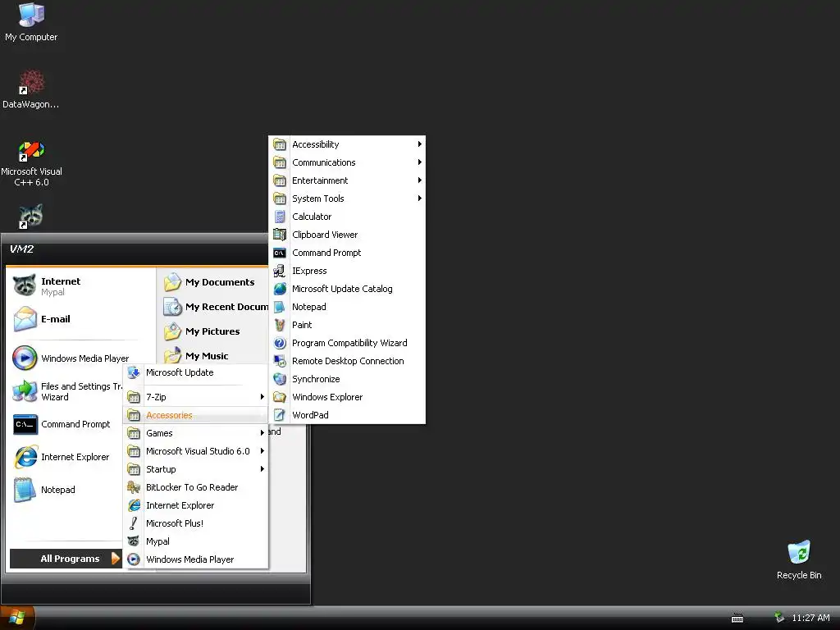The height and width of the screenshot is (630, 840).
Task: Open Microsoft Update Catalog
Action: point(347,289)
